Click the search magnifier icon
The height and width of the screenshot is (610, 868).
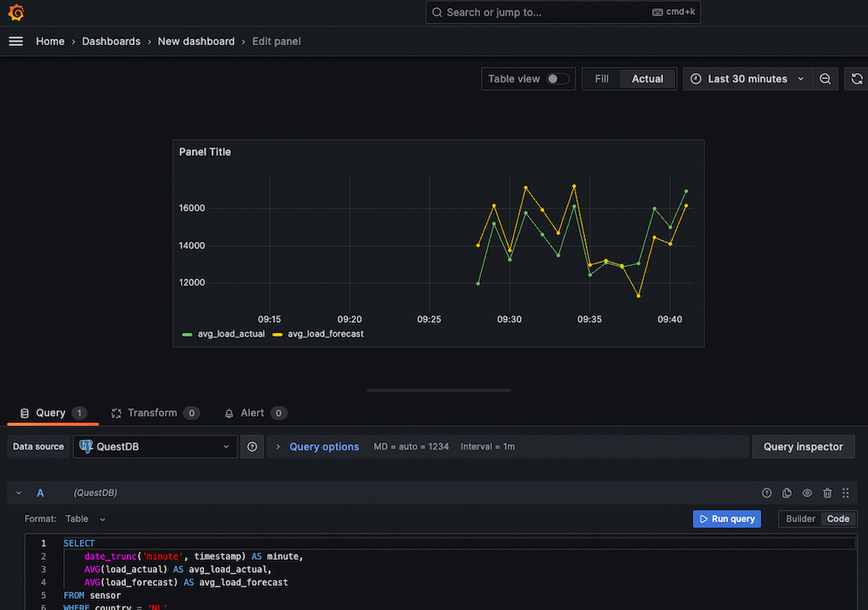point(437,12)
